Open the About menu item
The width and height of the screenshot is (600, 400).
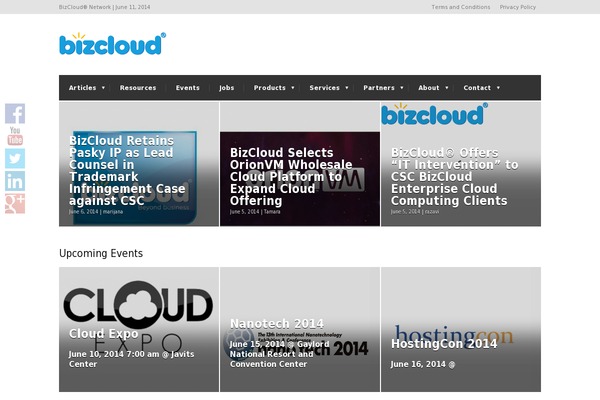pyautogui.click(x=429, y=88)
